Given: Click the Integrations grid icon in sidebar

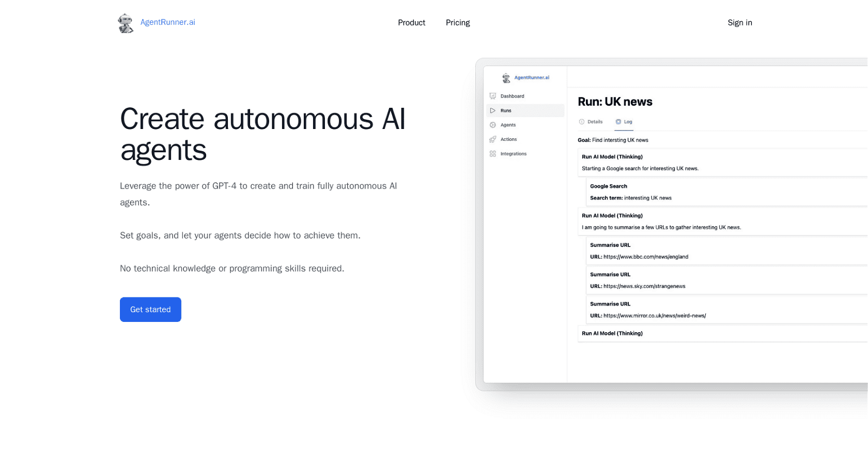Looking at the screenshot, I should [x=493, y=154].
